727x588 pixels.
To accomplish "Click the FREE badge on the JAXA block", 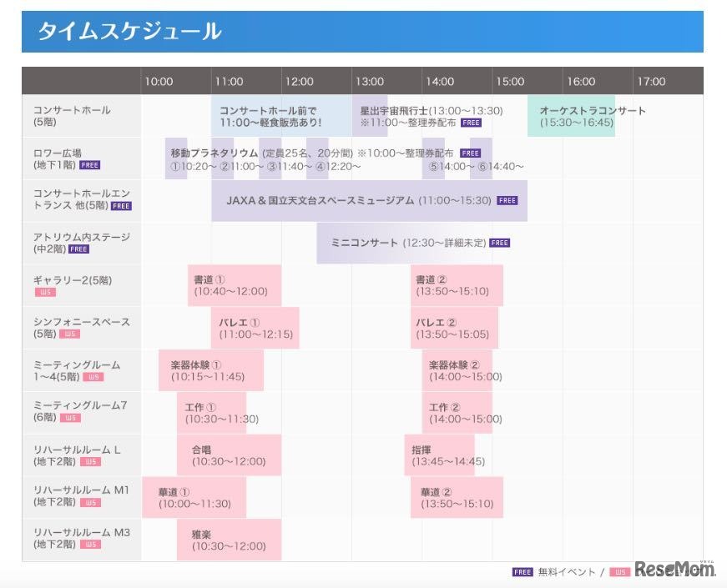I will point(507,200).
